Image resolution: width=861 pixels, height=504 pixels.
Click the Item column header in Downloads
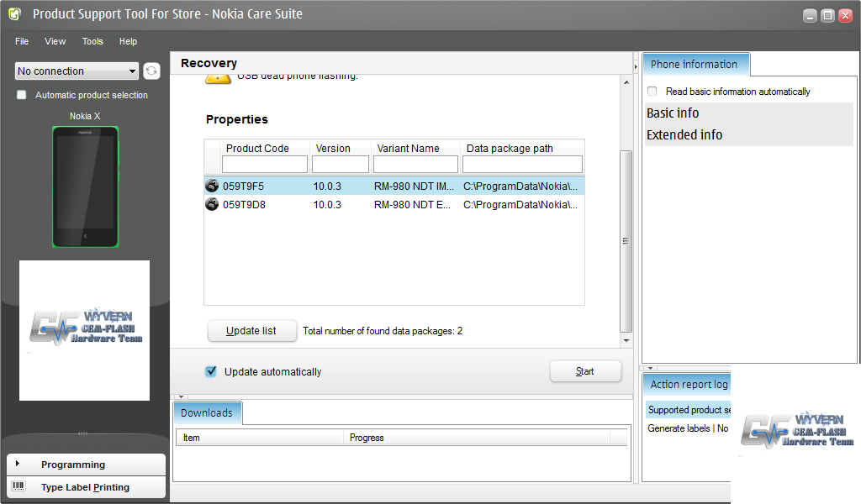click(x=260, y=437)
